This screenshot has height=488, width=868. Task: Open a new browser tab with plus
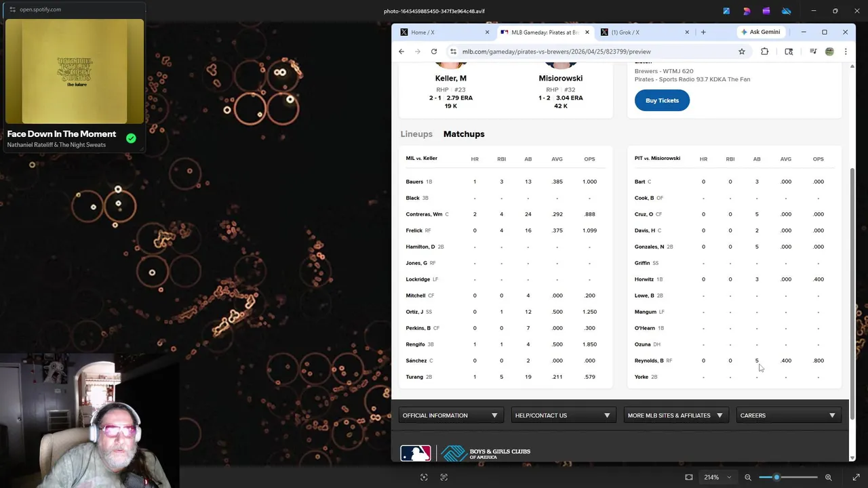(703, 32)
